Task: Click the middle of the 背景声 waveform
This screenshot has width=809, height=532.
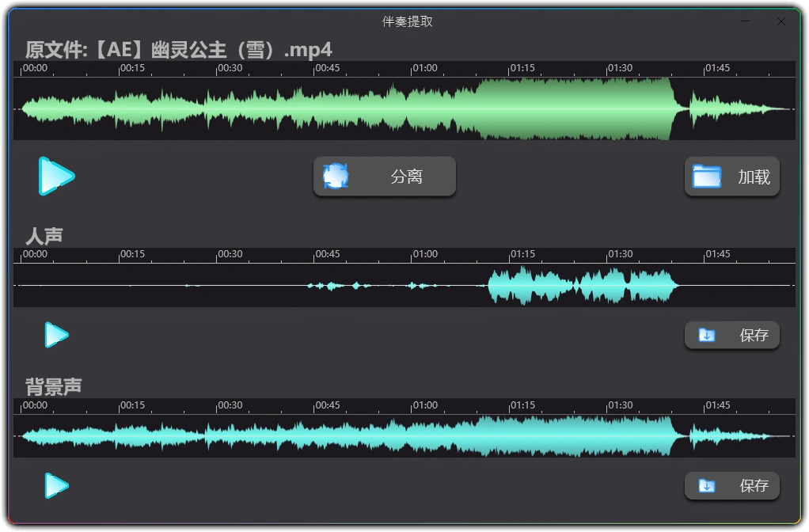Action: coord(404,434)
